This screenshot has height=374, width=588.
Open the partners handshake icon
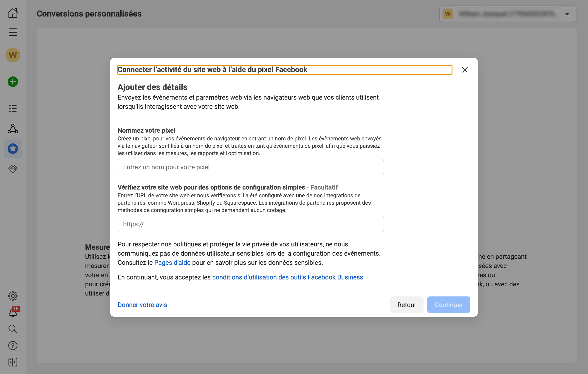coord(13,169)
